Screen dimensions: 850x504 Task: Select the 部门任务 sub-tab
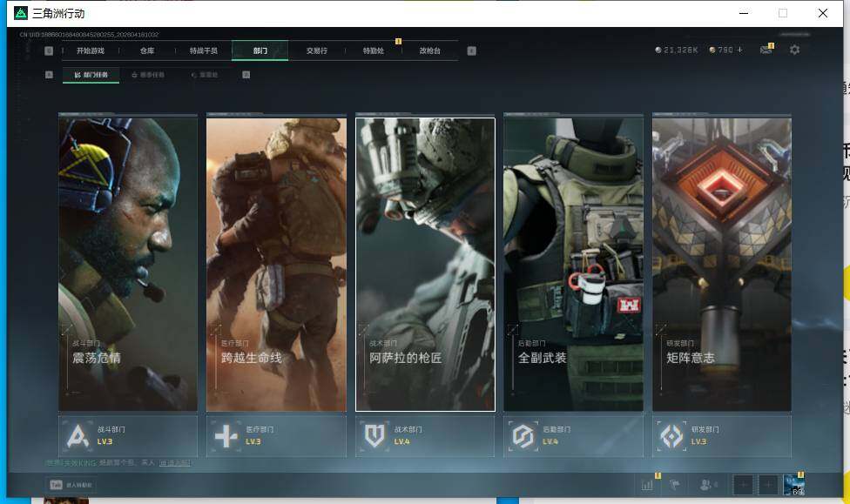91,75
